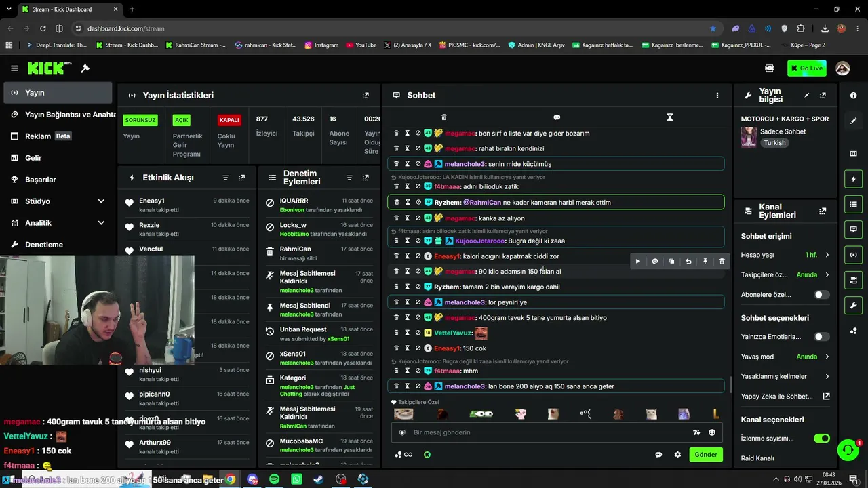Click the picture-in-picture icon beside Go Live
The width and height of the screenshot is (868, 488).
click(x=770, y=68)
